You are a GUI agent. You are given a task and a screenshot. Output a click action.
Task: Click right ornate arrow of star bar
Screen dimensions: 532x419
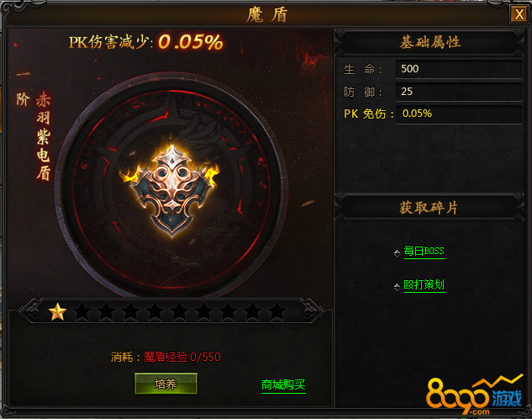coord(313,310)
